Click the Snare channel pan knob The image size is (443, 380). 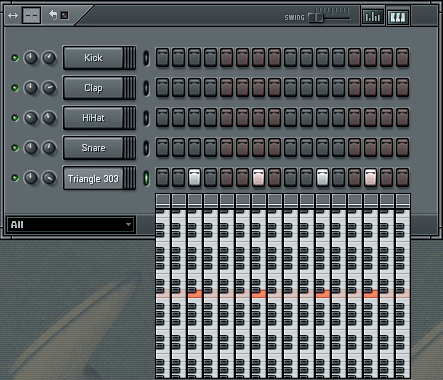31,148
